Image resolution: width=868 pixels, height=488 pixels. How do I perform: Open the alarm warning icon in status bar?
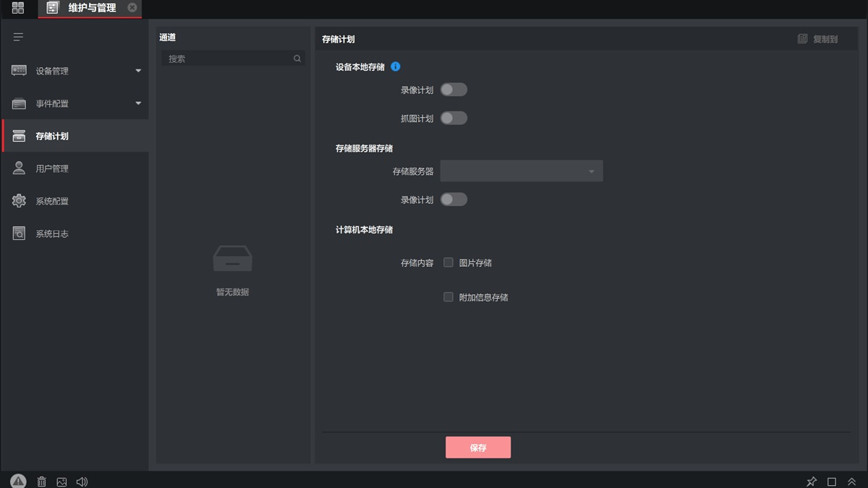click(18, 481)
